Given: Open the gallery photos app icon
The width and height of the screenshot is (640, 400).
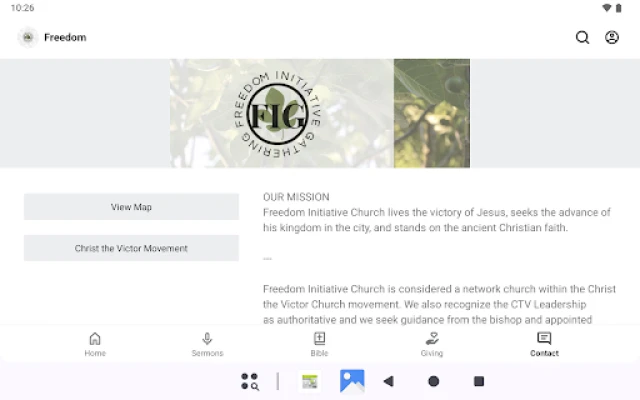Looking at the screenshot, I should (x=352, y=381).
